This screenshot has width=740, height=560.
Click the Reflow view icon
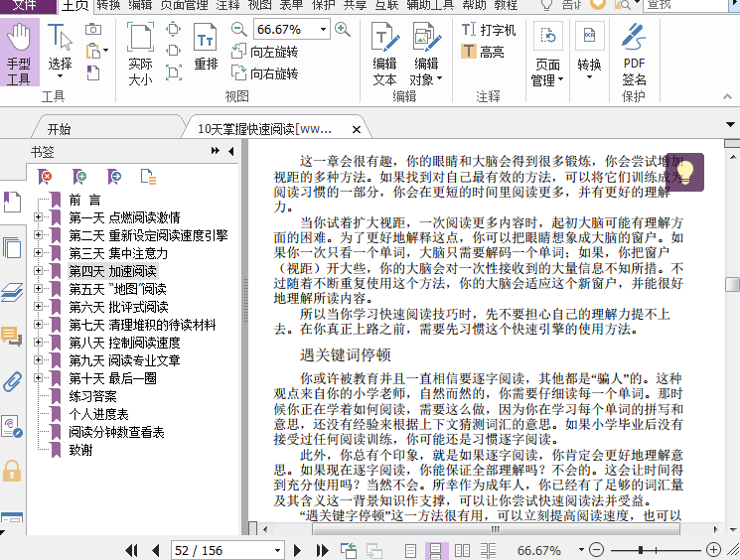pyautogui.click(x=206, y=48)
